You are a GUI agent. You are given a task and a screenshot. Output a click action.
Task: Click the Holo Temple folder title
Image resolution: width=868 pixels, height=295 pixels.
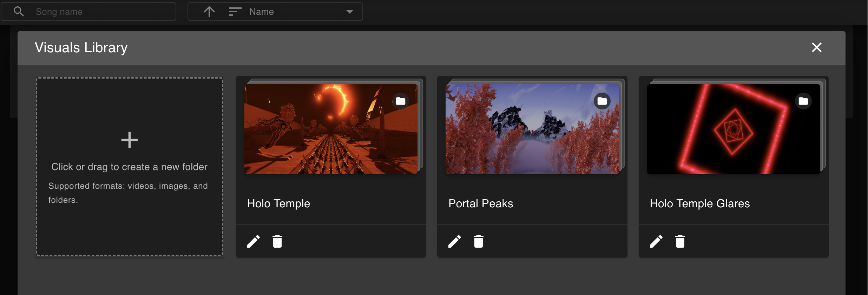(x=278, y=203)
